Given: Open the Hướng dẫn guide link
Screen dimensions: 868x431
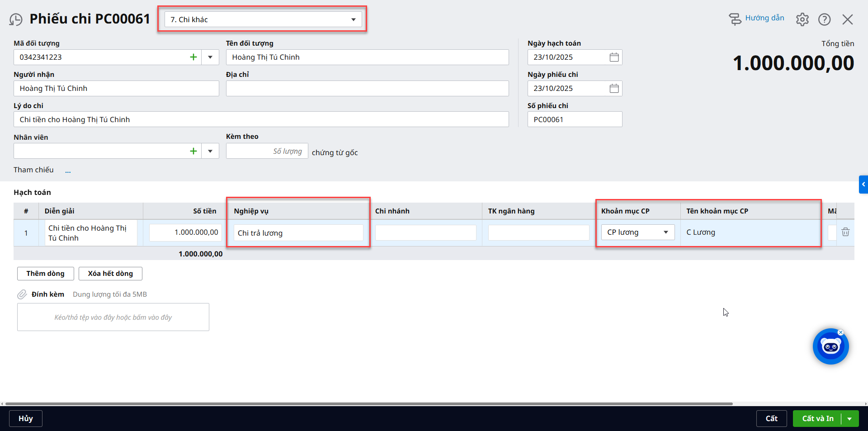Looking at the screenshot, I should point(764,18).
